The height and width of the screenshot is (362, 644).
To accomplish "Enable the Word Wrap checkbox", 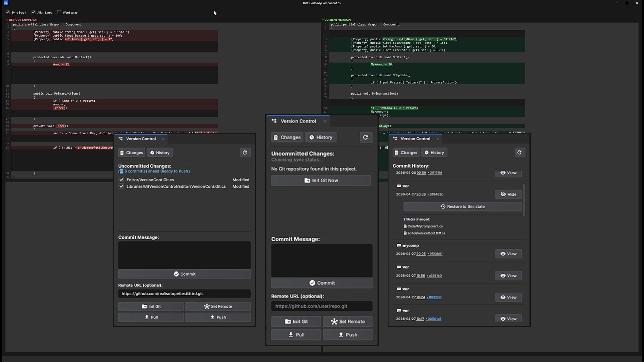I will [x=59, y=12].
